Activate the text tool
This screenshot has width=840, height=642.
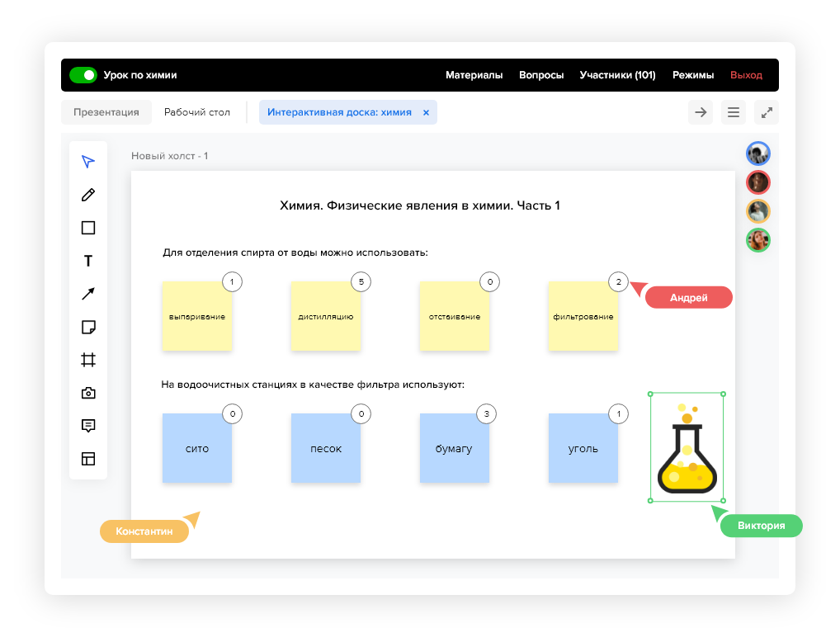[88, 262]
